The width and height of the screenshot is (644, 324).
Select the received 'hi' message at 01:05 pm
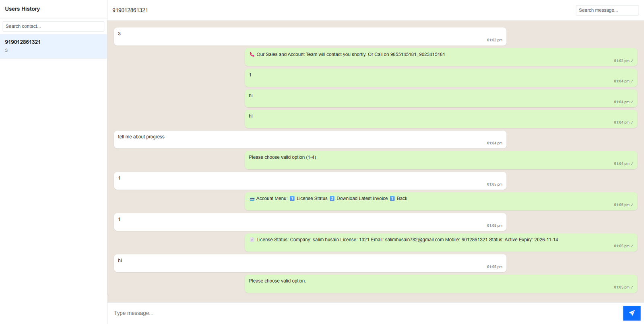(x=120, y=260)
